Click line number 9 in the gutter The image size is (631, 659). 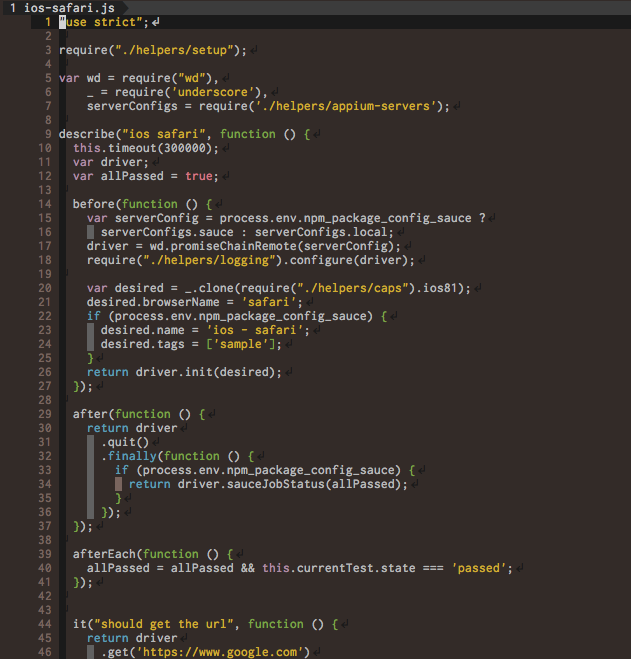(x=48, y=134)
